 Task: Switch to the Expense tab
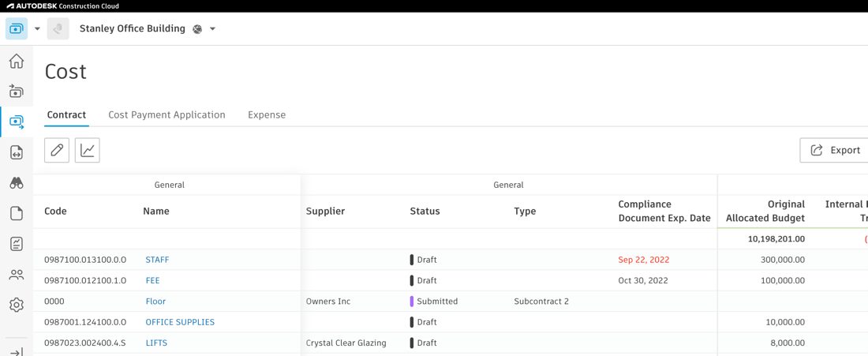(267, 114)
